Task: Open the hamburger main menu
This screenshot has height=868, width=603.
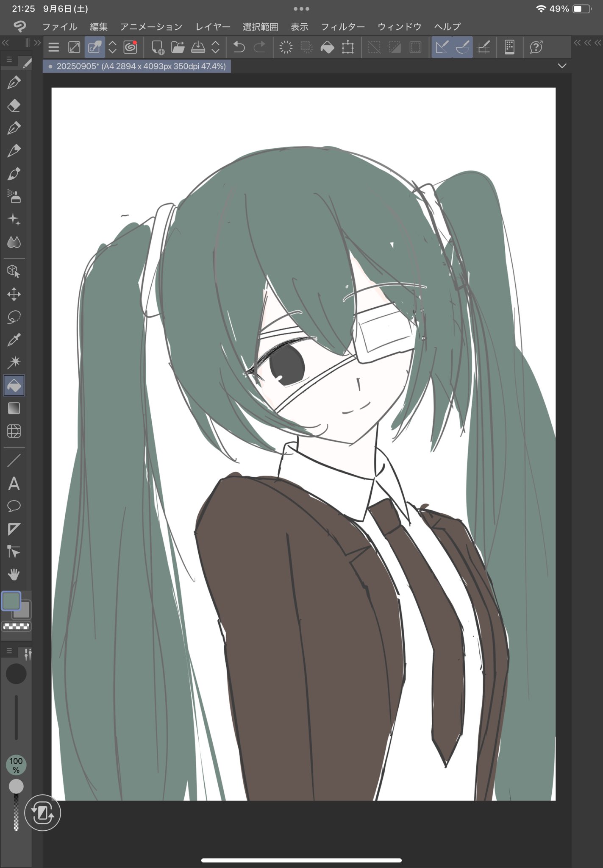Action: click(54, 47)
